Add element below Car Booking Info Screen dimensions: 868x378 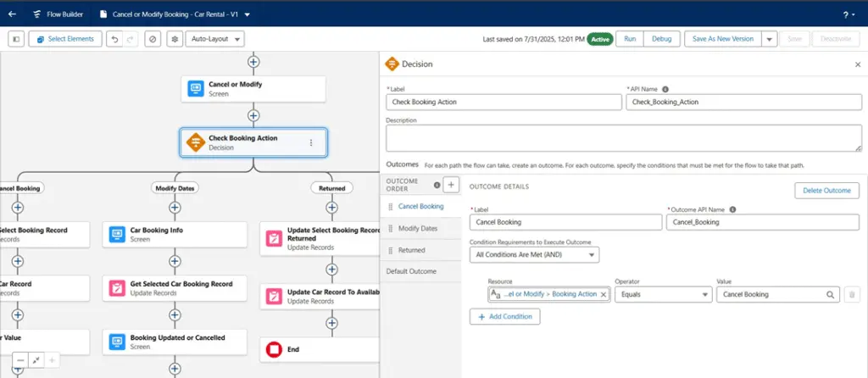point(175,261)
